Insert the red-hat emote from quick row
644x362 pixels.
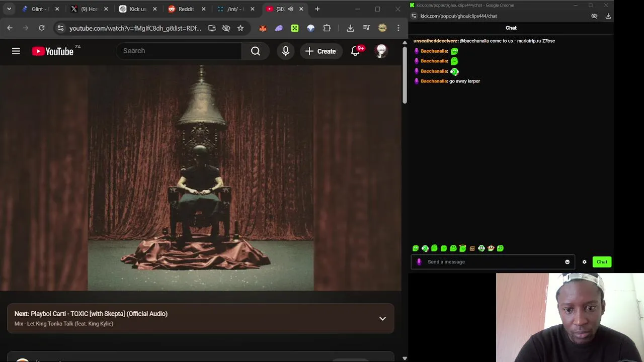click(491, 248)
